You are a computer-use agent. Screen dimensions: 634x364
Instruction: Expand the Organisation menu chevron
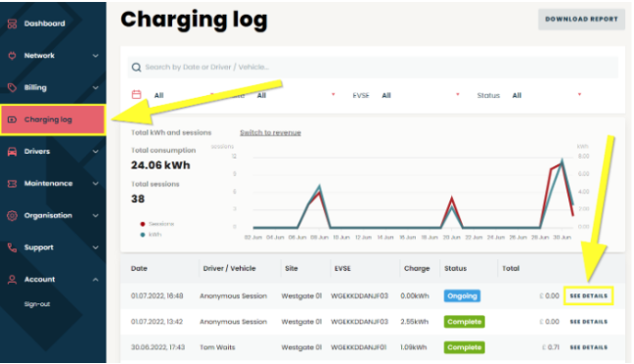(96, 215)
